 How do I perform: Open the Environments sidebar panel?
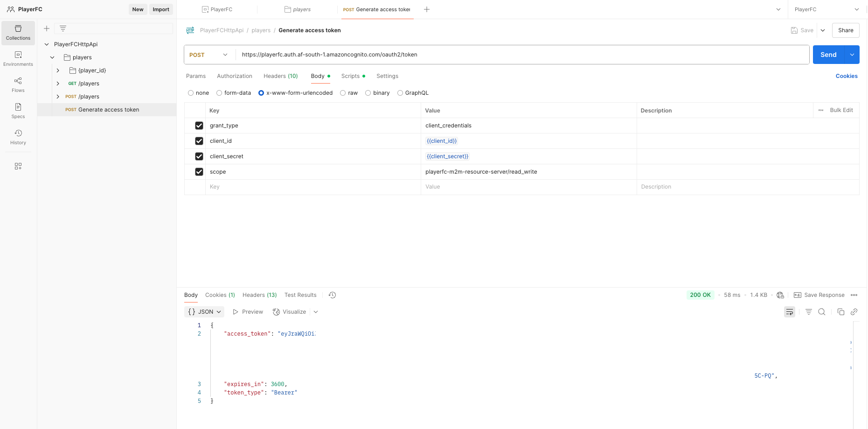point(18,59)
